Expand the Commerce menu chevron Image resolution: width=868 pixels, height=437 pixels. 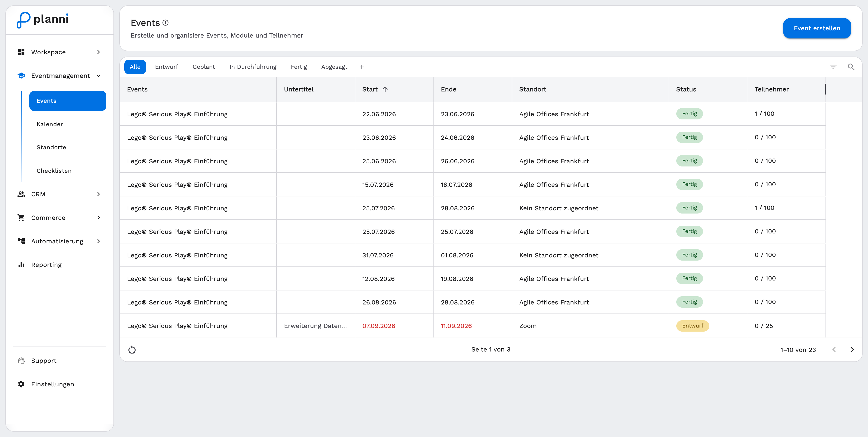tap(98, 218)
